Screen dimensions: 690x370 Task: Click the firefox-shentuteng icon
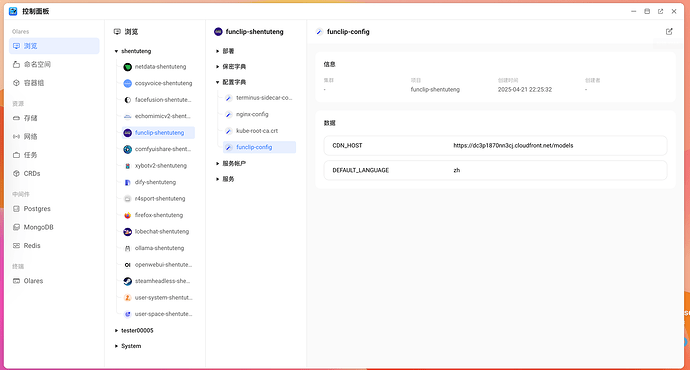pos(128,215)
